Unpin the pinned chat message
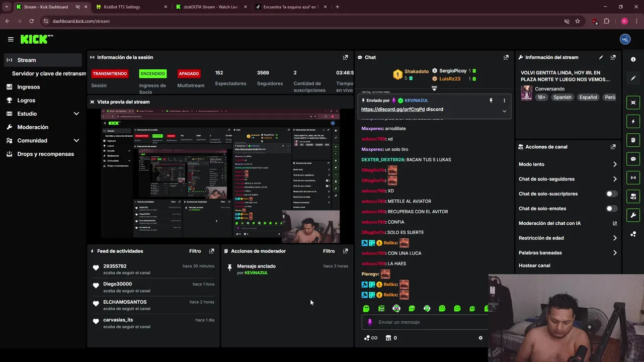 pyautogui.click(x=491, y=101)
